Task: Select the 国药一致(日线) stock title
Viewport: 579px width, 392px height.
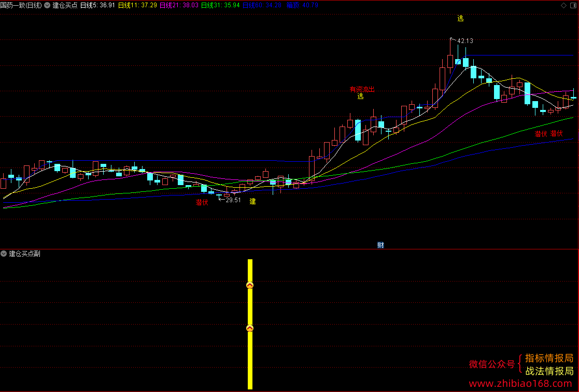Action: (x=21, y=5)
